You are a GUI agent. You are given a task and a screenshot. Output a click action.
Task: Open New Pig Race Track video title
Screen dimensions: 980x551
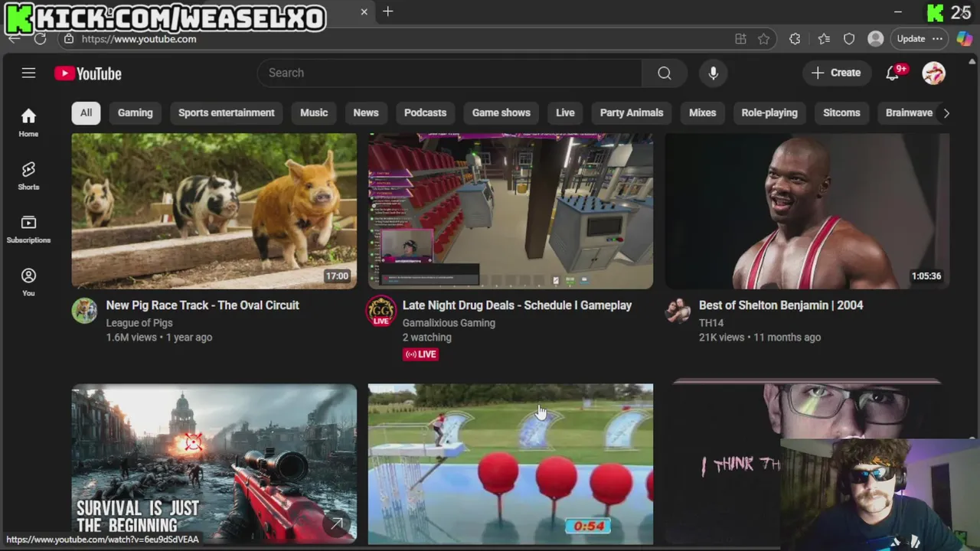(202, 305)
